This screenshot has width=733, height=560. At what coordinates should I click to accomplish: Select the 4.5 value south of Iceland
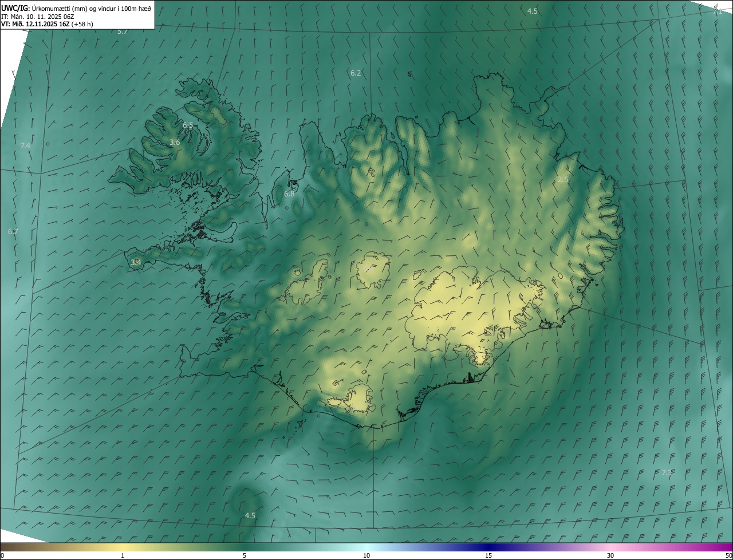pos(250,515)
